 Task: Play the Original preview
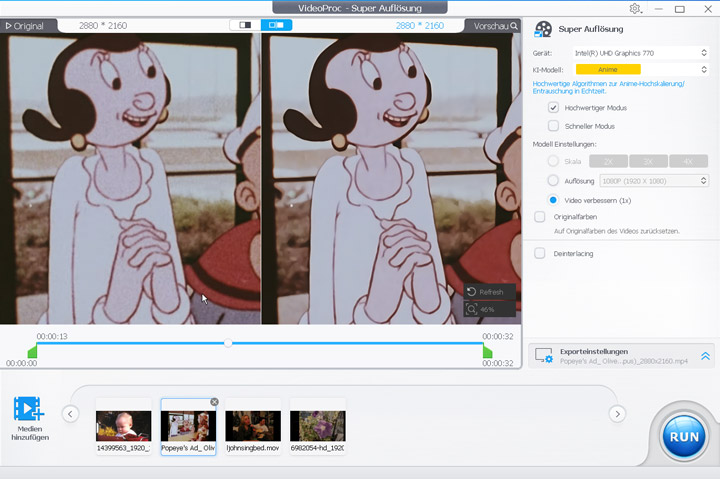pos(25,26)
